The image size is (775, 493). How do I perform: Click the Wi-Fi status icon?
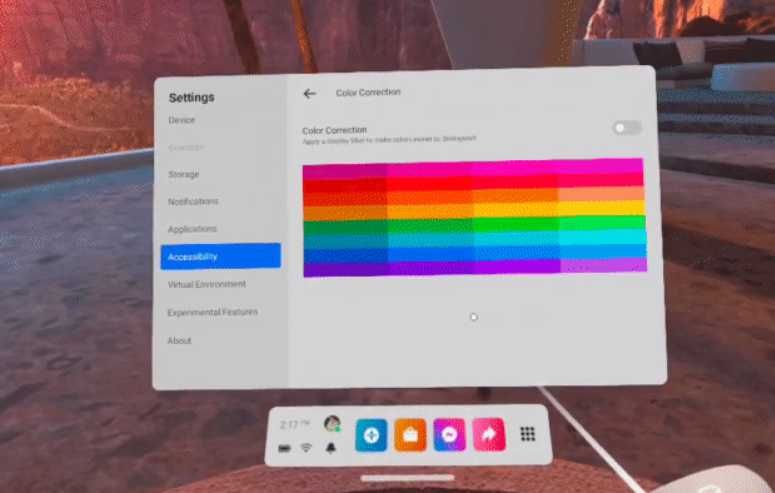[306, 447]
